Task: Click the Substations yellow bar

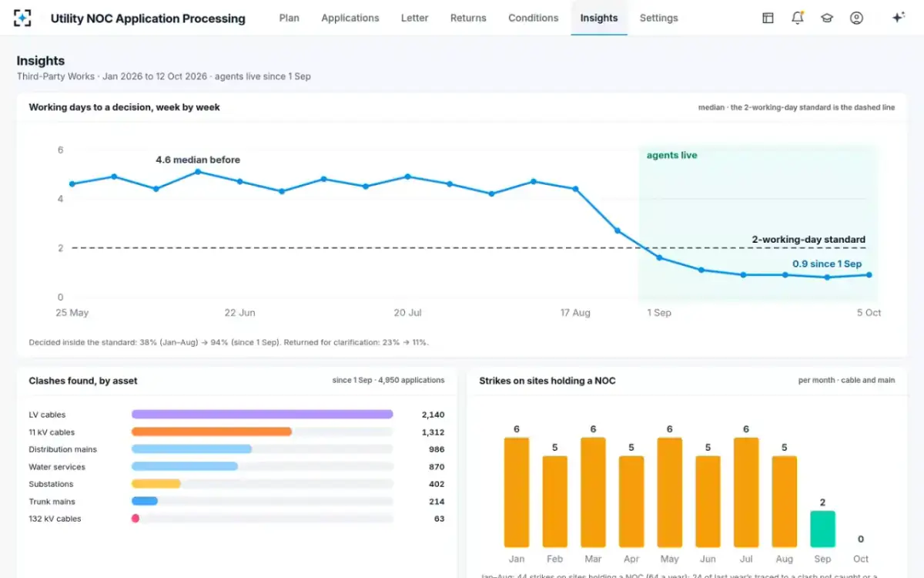Action: 156,484
